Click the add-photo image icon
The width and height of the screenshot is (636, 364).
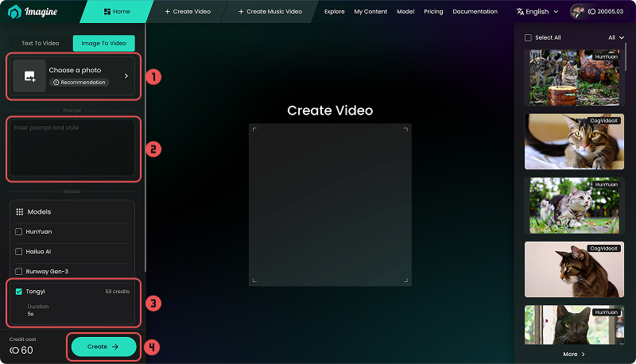(29, 76)
